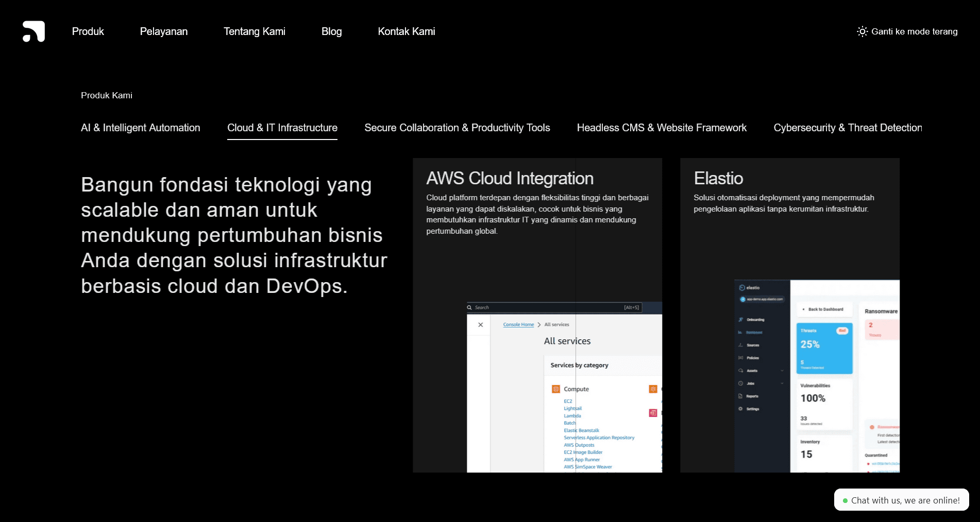This screenshot has width=980, height=522.
Task: Open Onboarding in the Elastio sidebar
Action: coord(755,320)
